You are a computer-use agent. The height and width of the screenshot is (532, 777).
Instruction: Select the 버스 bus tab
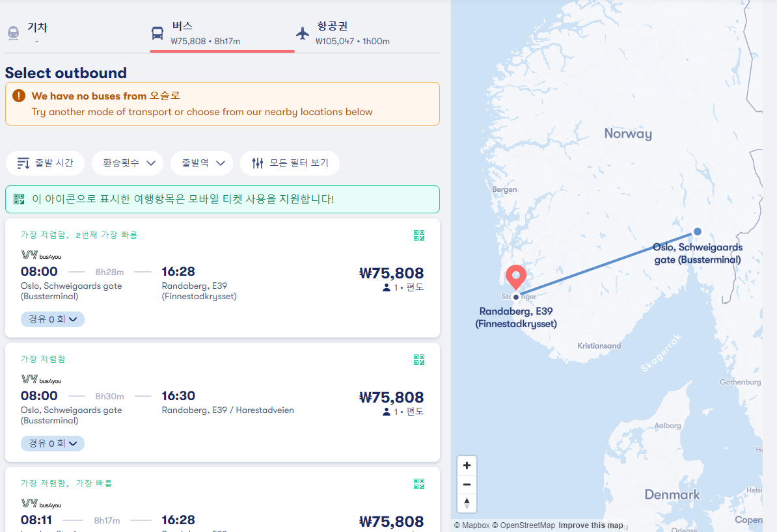point(222,33)
